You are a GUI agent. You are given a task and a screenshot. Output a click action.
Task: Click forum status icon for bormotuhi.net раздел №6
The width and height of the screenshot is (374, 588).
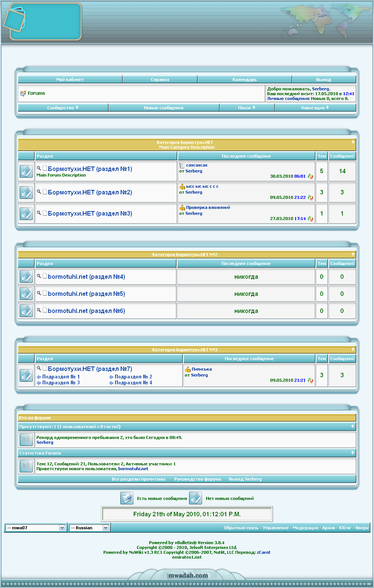tap(26, 311)
